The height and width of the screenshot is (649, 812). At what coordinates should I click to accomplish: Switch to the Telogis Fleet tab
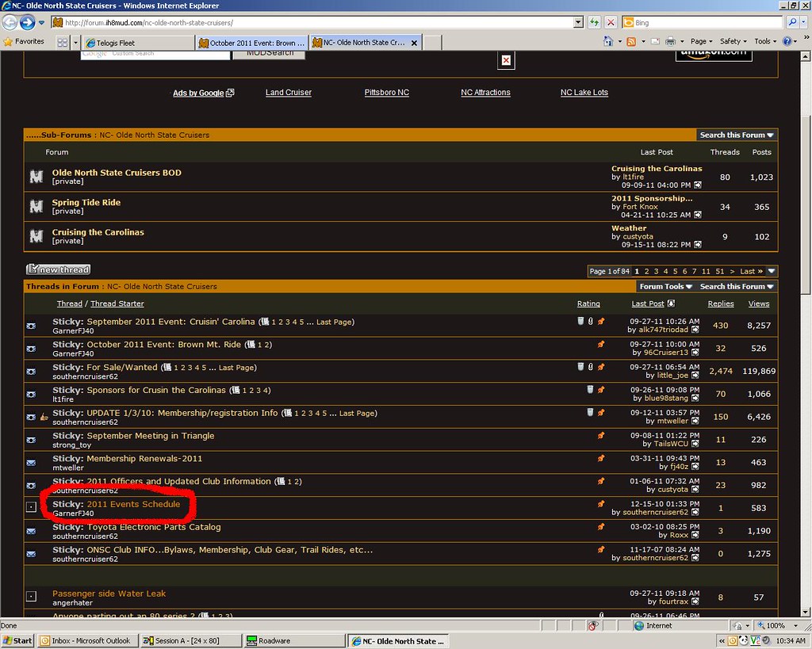click(138, 43)
